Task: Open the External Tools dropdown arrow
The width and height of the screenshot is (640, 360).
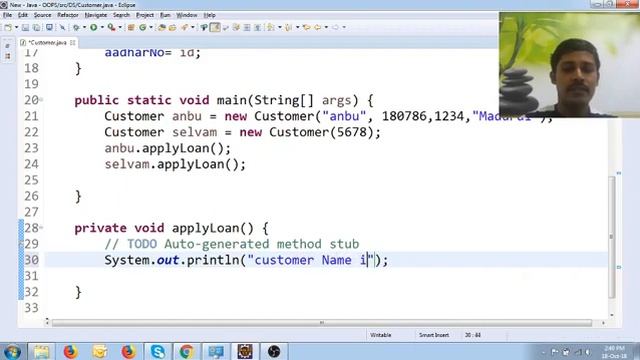Action: (x=120, y=27)
